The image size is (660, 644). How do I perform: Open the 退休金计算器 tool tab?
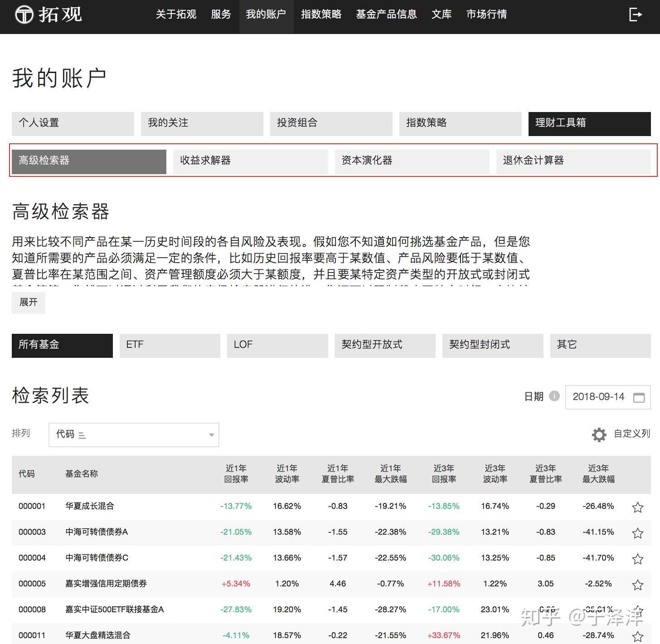(573, 161)
